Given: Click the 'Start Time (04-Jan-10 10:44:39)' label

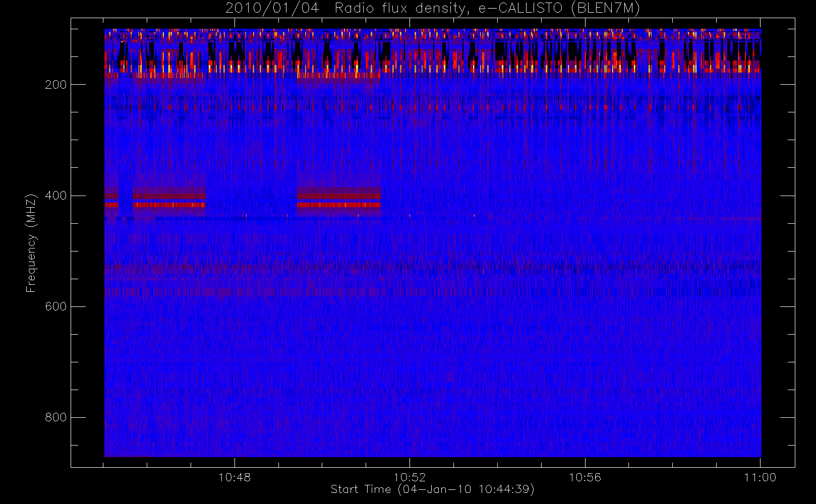Looking at the screenshot, I should [433, 489].
